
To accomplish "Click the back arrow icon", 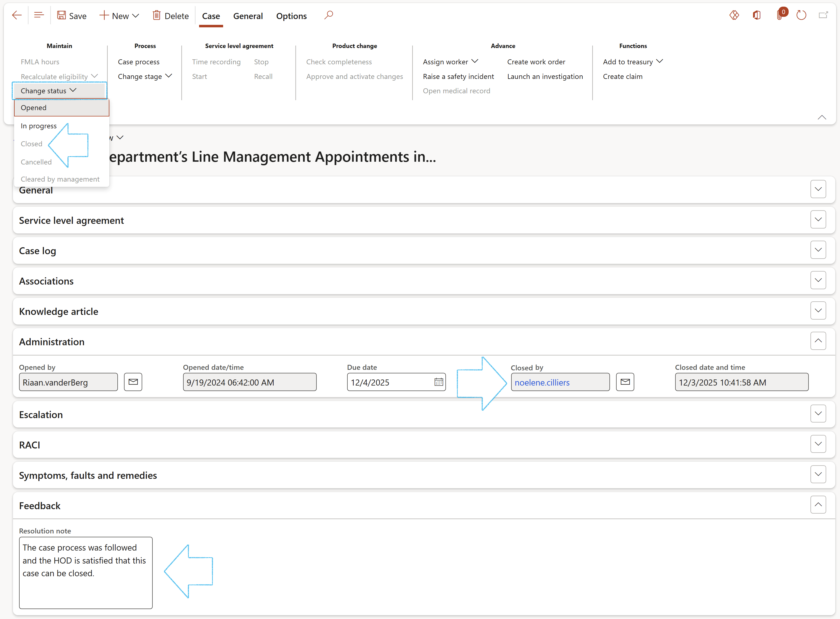I will pyautogui.click(x=17, y=15).
